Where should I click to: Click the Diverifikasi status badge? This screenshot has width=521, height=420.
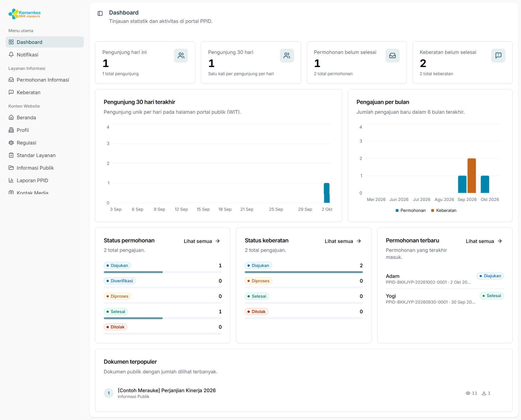(120, 281)
